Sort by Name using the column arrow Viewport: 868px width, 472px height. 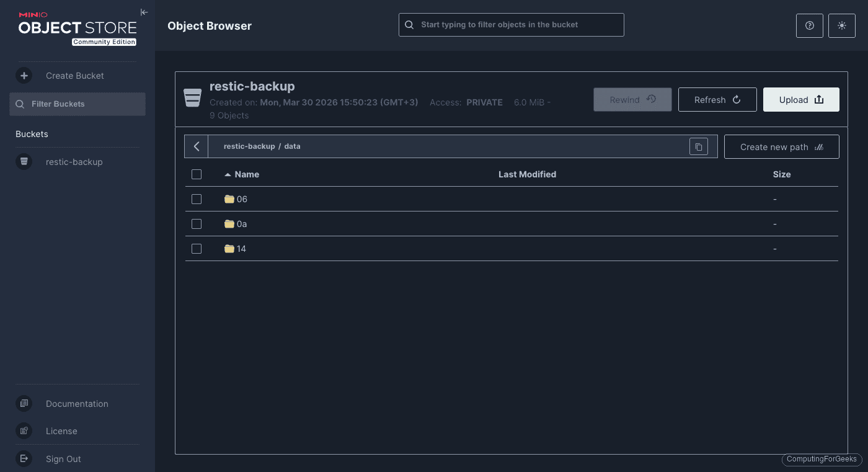228,174
